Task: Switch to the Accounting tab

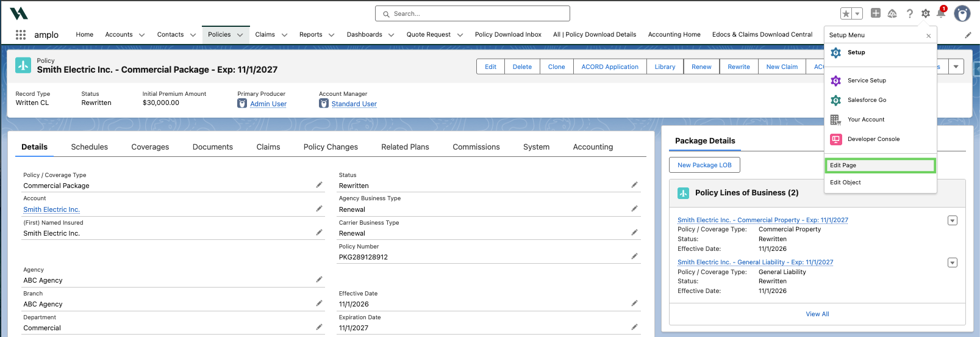Action: point(593,147)
